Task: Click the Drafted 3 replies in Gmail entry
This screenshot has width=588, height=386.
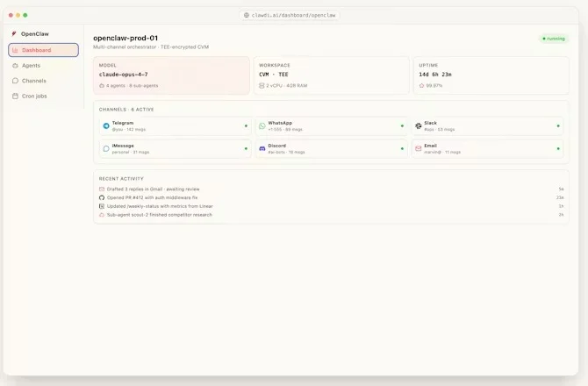Action: pos(154,189)
